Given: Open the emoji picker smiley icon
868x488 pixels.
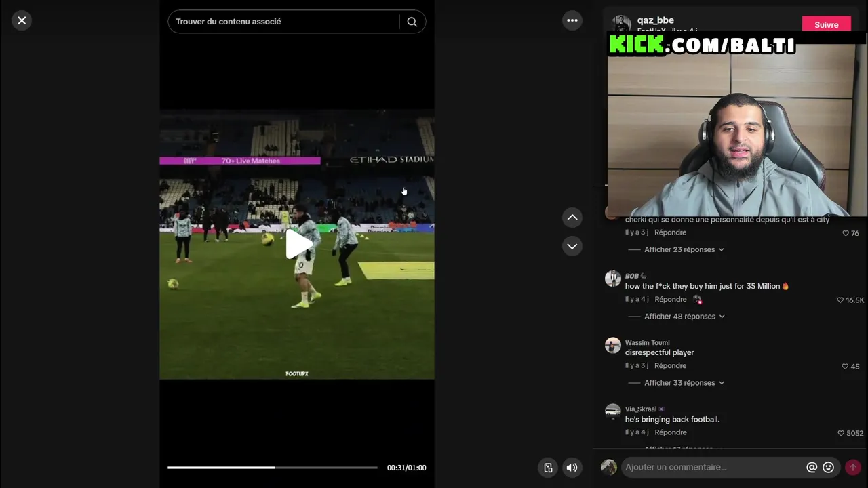Looking at the screenshot, I should point(828,467).
